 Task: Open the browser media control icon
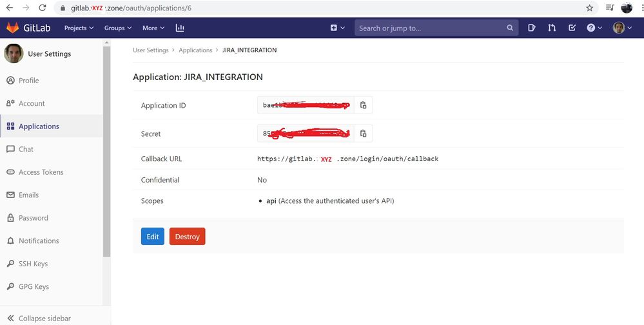tap(609, 7)
